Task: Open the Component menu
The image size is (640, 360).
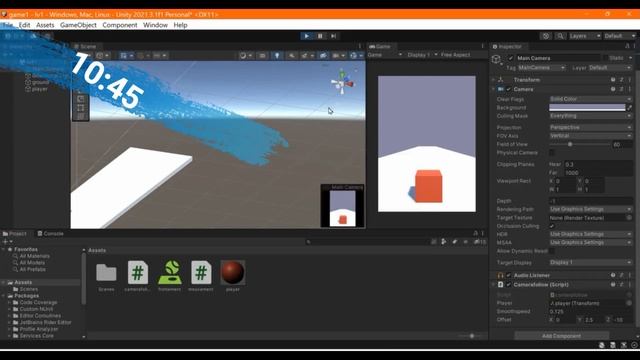Action: [x=120, y=25]
